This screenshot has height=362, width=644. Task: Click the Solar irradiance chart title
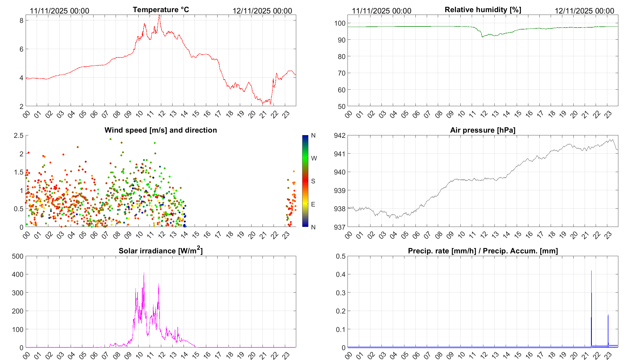[161, 251]
